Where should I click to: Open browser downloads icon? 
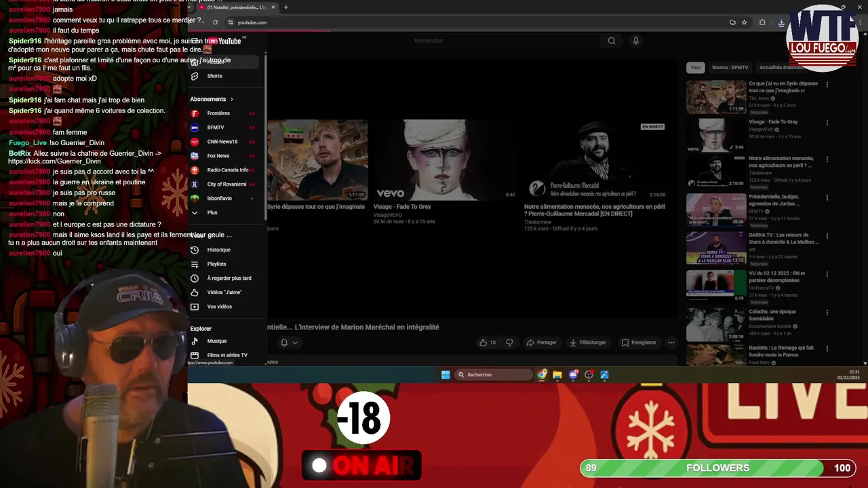(781, 22)
